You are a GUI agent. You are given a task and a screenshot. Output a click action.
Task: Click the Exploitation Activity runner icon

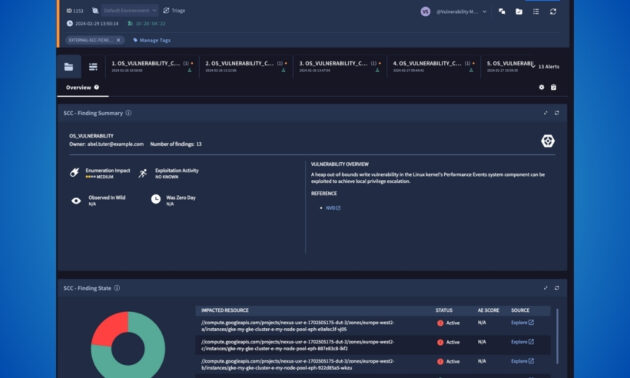(x=143, y=173)
